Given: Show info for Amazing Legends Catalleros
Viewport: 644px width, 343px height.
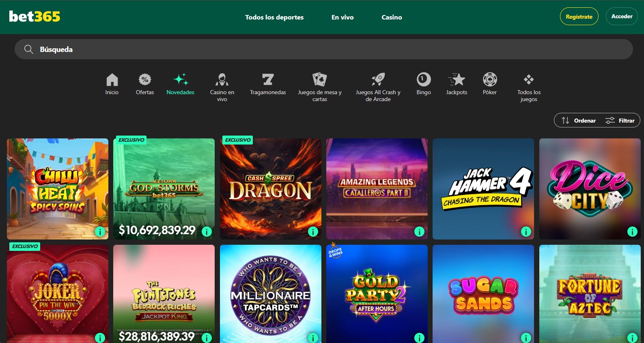Looking at the screenshot, I should coord(419,231).
